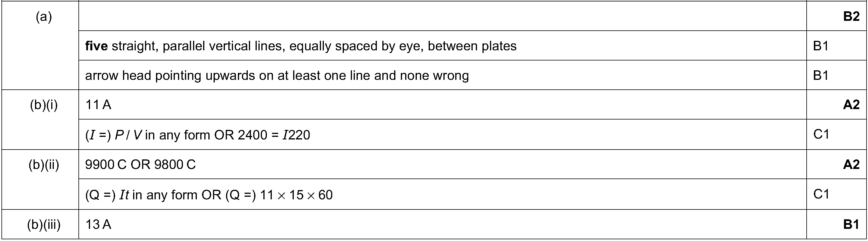Click the B1 mark beside arrow head row

click(821, 76)
